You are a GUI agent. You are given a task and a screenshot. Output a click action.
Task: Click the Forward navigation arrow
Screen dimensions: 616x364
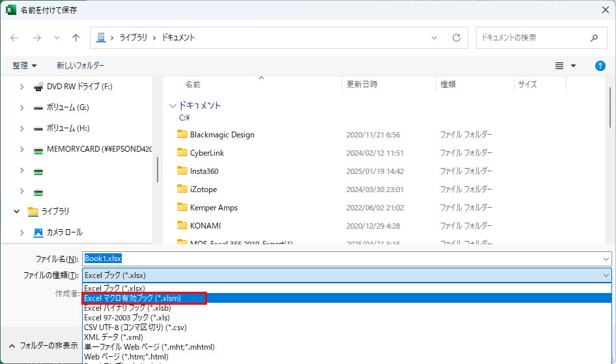point(37,38)
